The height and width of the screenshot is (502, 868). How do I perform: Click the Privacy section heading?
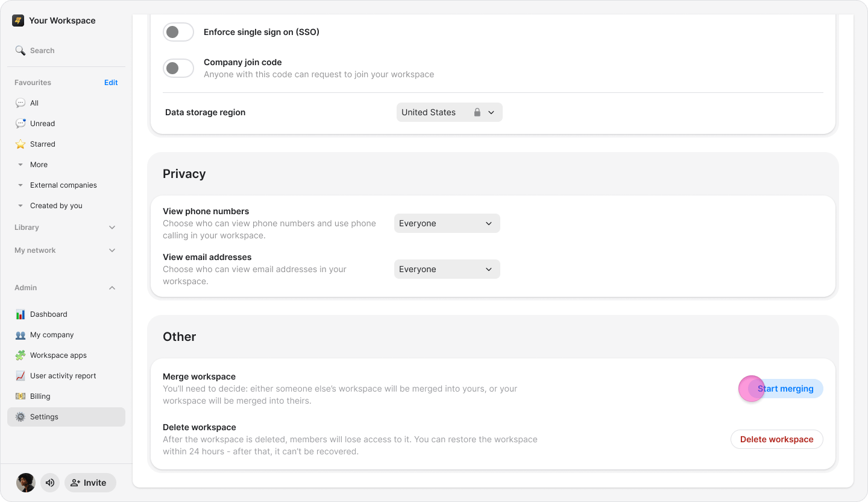(184, 174)
